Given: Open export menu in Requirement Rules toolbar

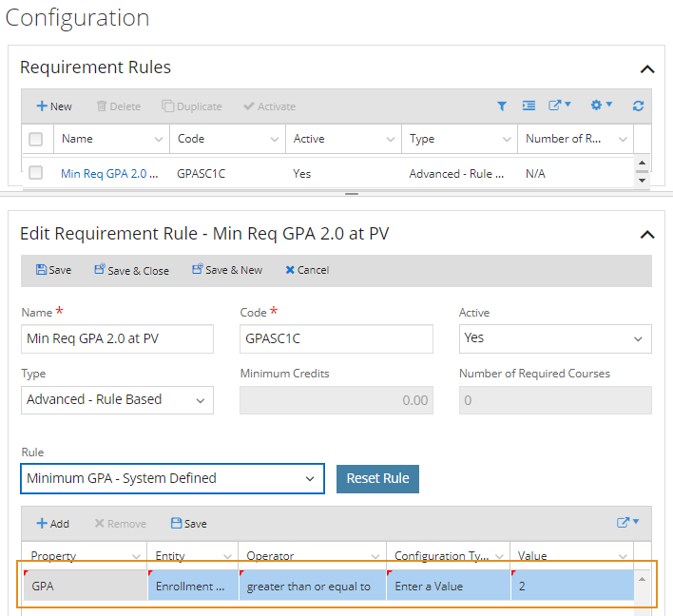Looking at the screenshot, I should click(x=559, y=106).
